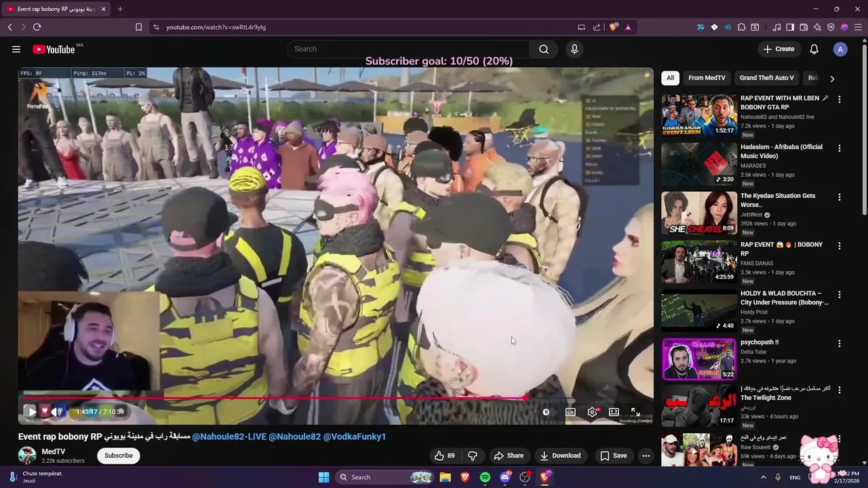Image resolution: width=868 pixels, height=488 pixels.
Task: Open the MedTV channel name link
Action: coord(54,451)
